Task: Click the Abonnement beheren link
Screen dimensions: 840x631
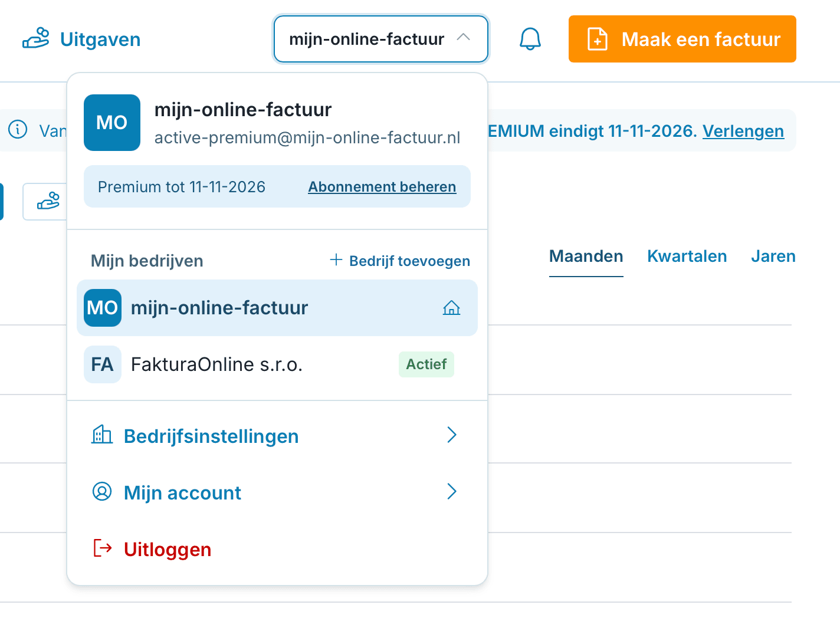Action: click(x=382, y=187)
